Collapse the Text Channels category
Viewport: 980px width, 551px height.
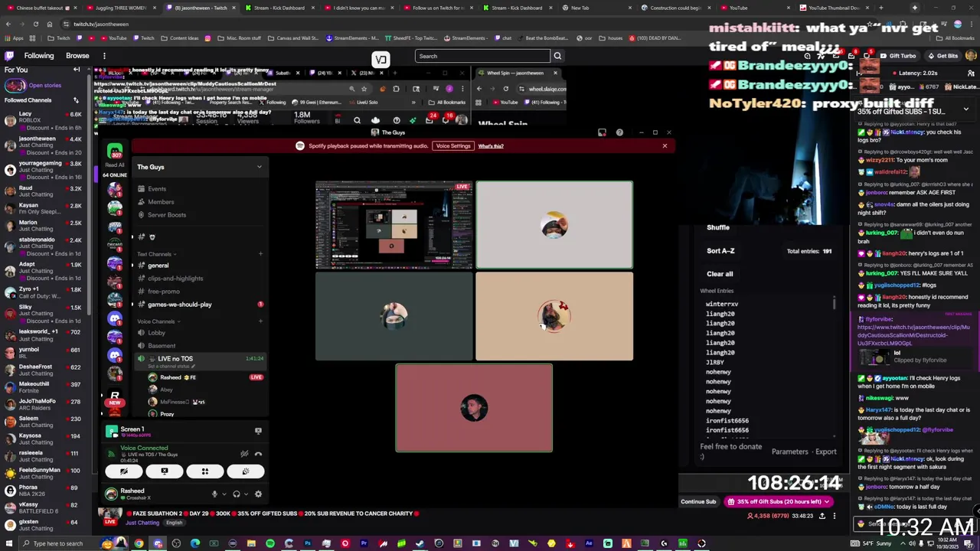(x=156, y=254)
